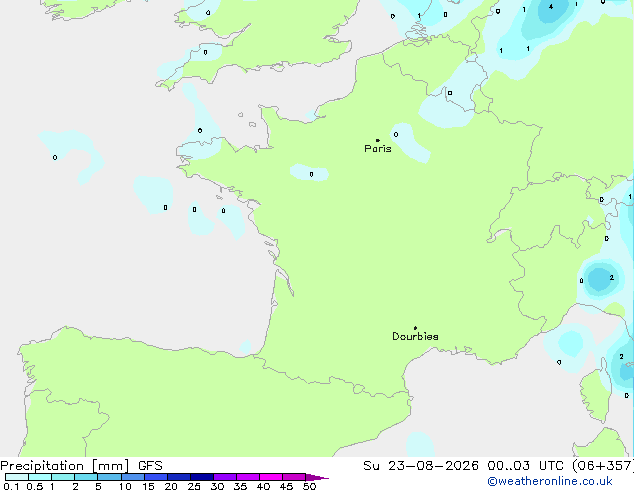
Task: Click the Dourbies location dot marker
Action: point(415,328)
